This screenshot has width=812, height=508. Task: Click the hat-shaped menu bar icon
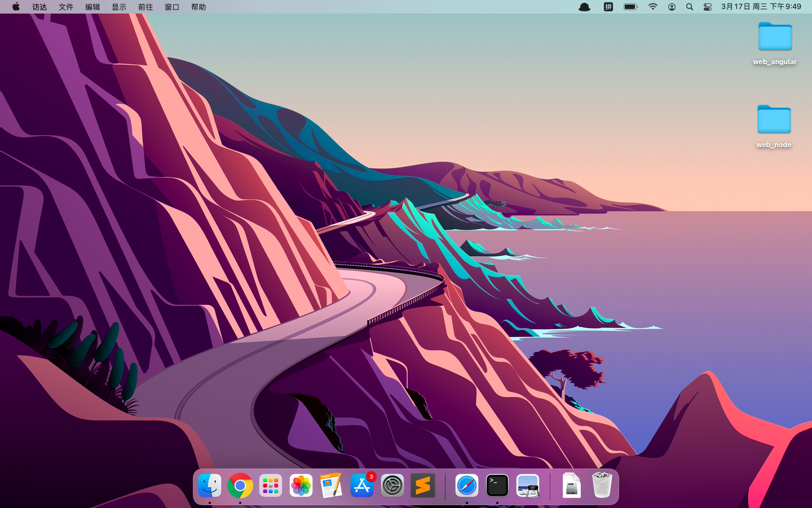[x=585, y=7]
